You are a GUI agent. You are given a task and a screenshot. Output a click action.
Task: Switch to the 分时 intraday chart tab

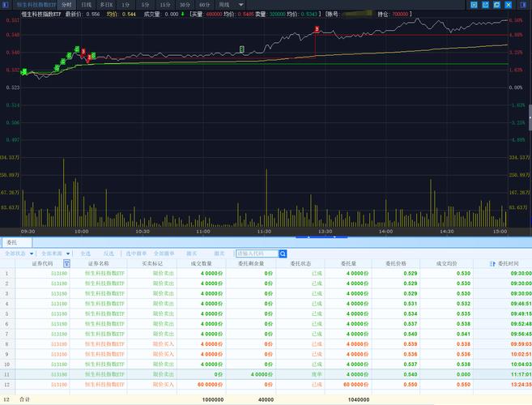click(66, 5)
